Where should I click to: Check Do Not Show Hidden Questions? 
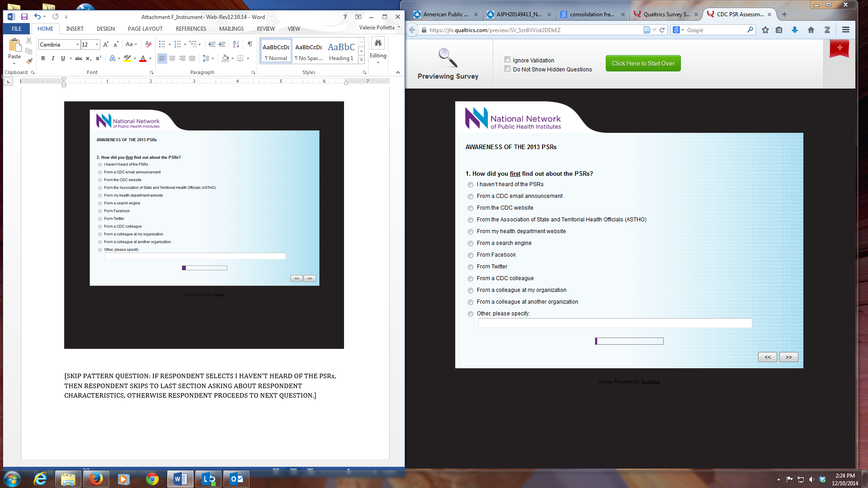pos(507,69)
